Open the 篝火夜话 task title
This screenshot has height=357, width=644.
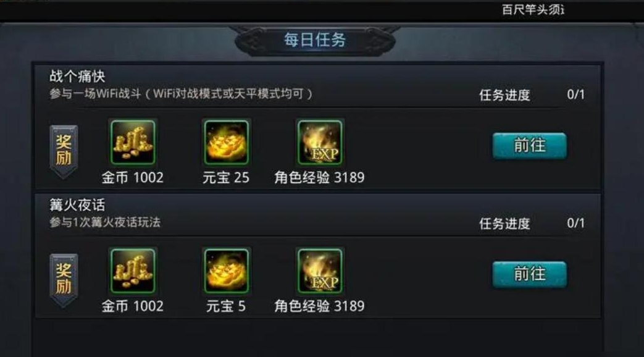click(x=77, y=204)
